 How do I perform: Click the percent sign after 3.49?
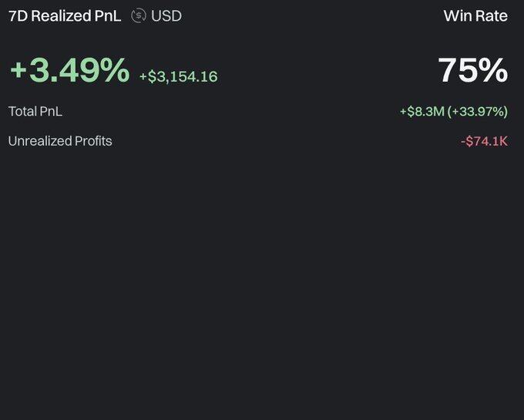pos(115,70)
